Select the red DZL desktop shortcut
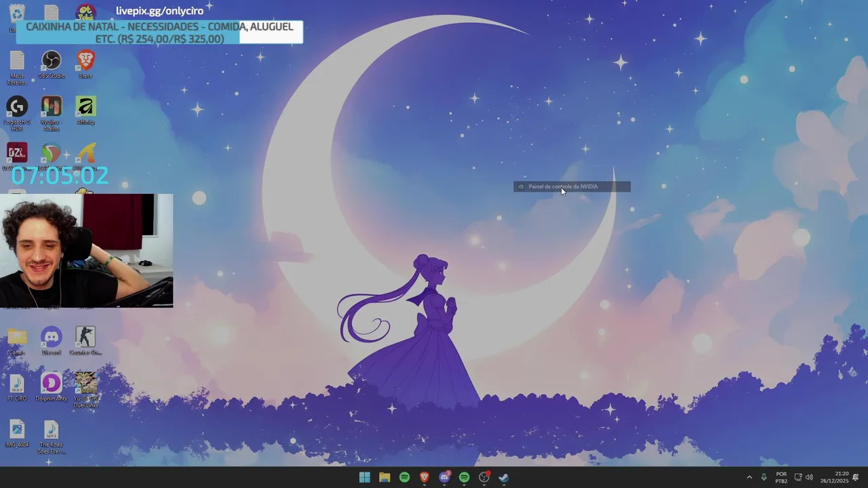 click(x=17, y=155)
